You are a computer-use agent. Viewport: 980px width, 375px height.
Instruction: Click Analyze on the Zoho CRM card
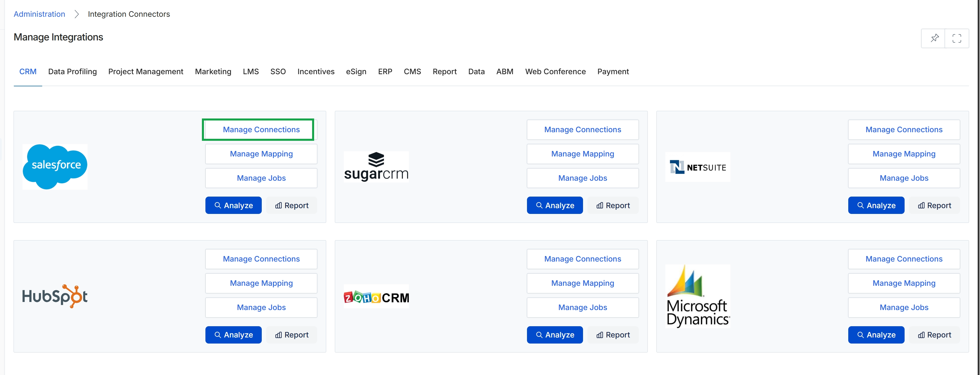[555, 335]
